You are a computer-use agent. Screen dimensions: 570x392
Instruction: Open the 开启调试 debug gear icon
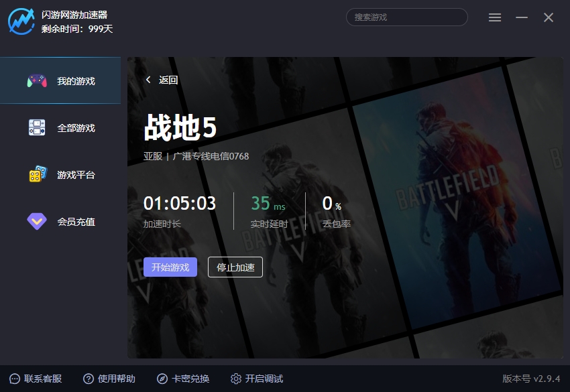236,379
